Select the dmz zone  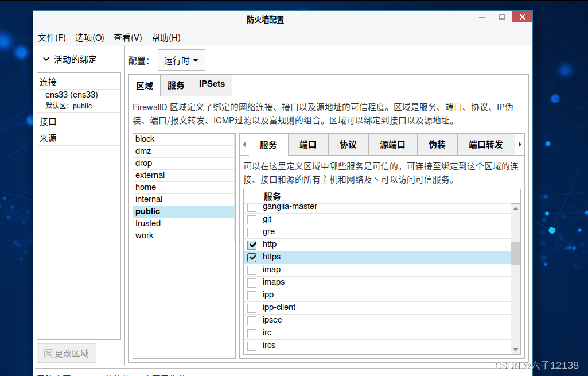coord(184,151)
